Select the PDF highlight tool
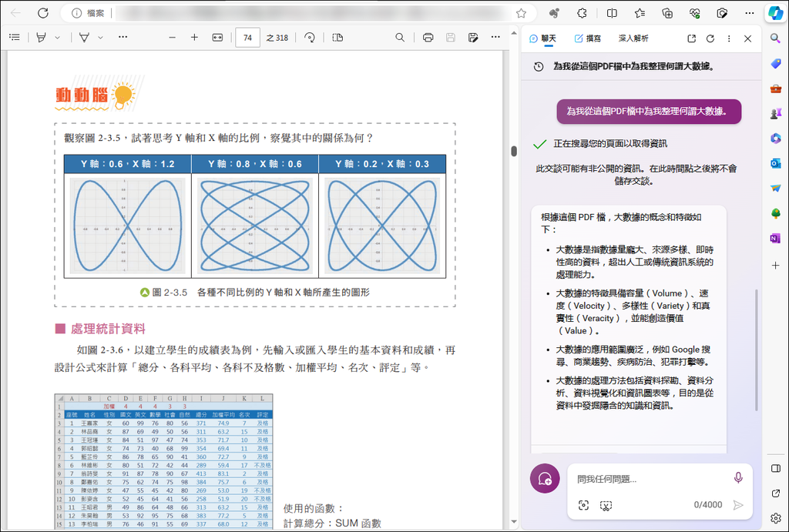Image resolution: width=789 pixels, height=532 pixels. tap(42, 37)
